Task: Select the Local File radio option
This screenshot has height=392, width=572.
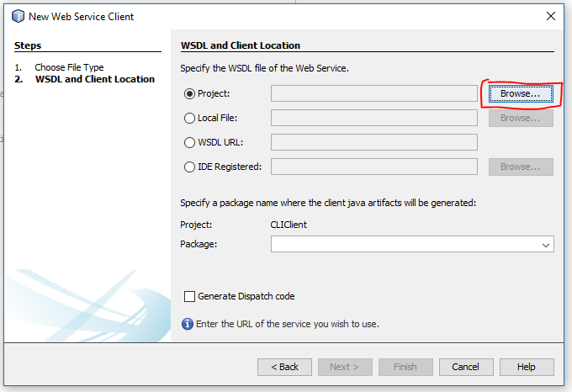Action: click(x=189, y=118)
